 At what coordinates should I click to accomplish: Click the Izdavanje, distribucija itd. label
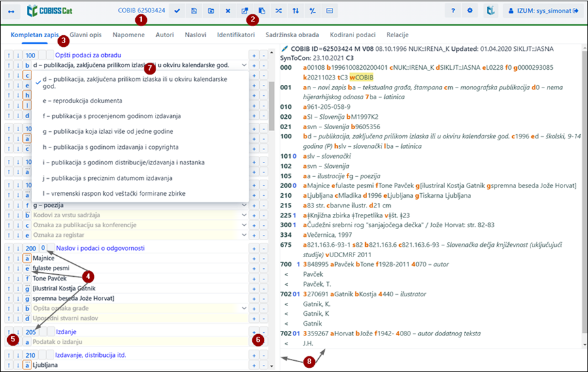click(x=91, y=355)
